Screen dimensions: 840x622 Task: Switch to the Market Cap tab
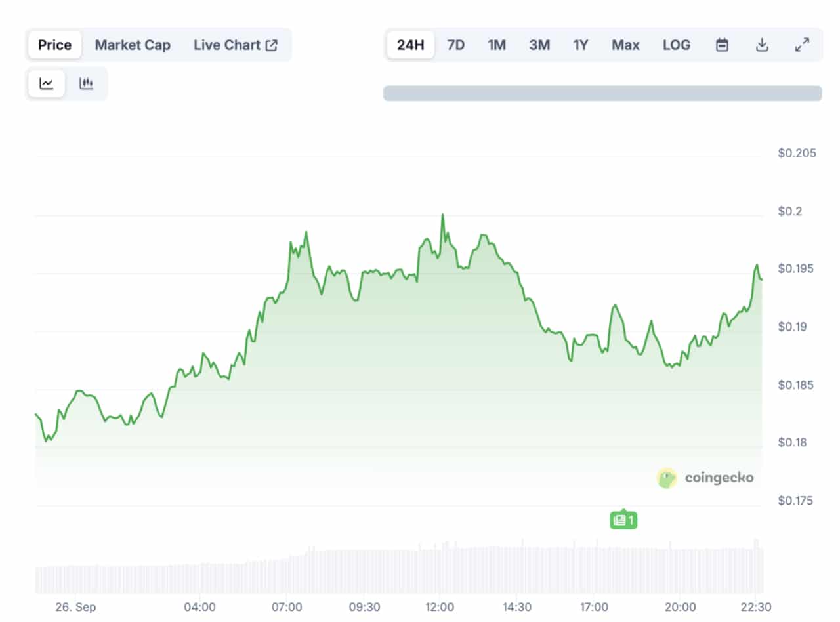[x=133, y=45]
